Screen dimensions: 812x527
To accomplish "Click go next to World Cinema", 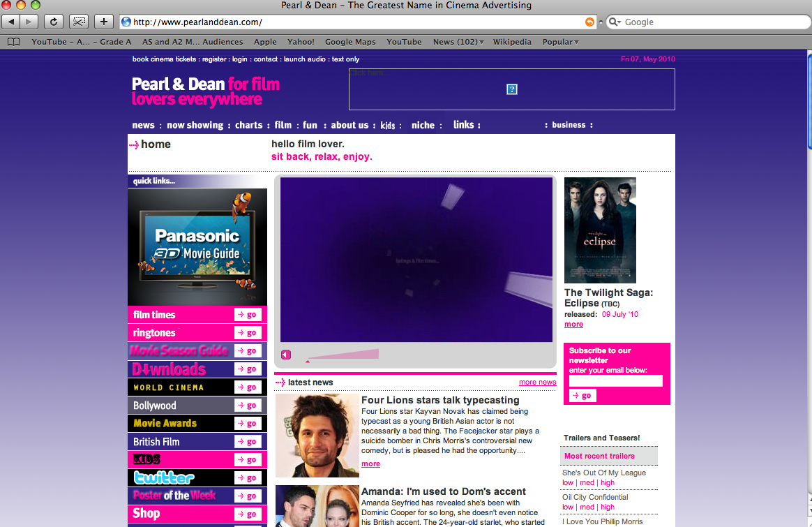I will coord(248,387).
